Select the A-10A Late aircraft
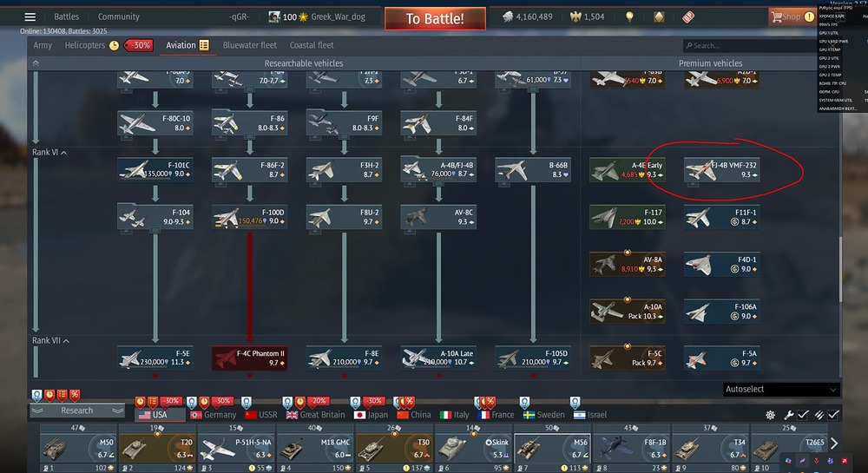The width and height of the screenshot is (868, 473). 438,358
